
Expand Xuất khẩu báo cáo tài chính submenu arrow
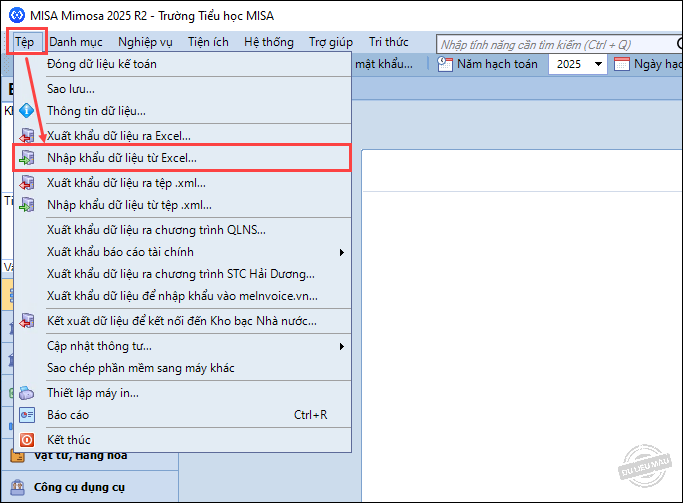(342, 253)
